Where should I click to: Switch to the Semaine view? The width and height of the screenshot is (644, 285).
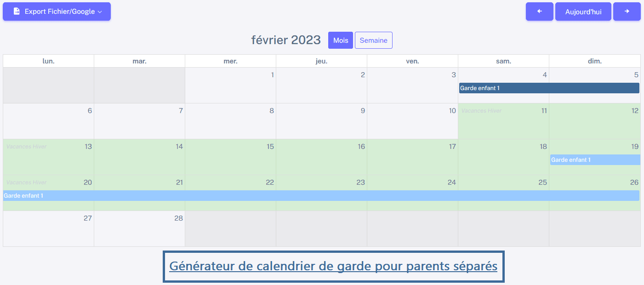pos(373,40)
